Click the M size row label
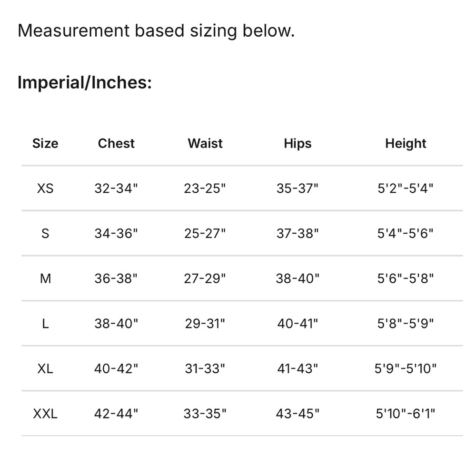This screenshot has height=476, width=476. [x=45, y=278]
